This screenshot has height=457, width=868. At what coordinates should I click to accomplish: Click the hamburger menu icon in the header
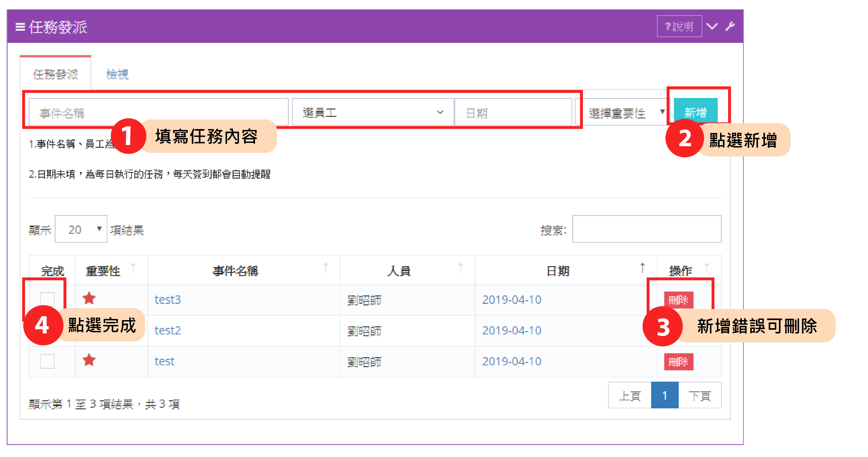pyautogui.click(x=20, y=27)
